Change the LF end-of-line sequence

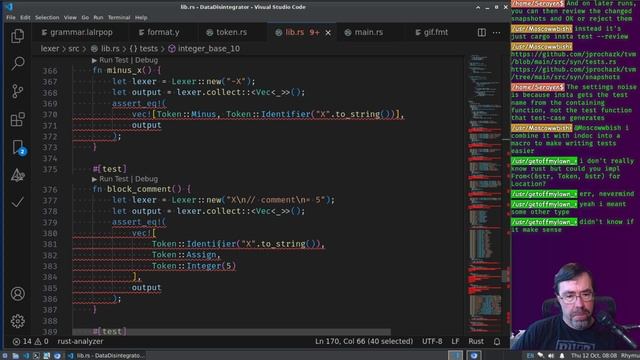455,341
